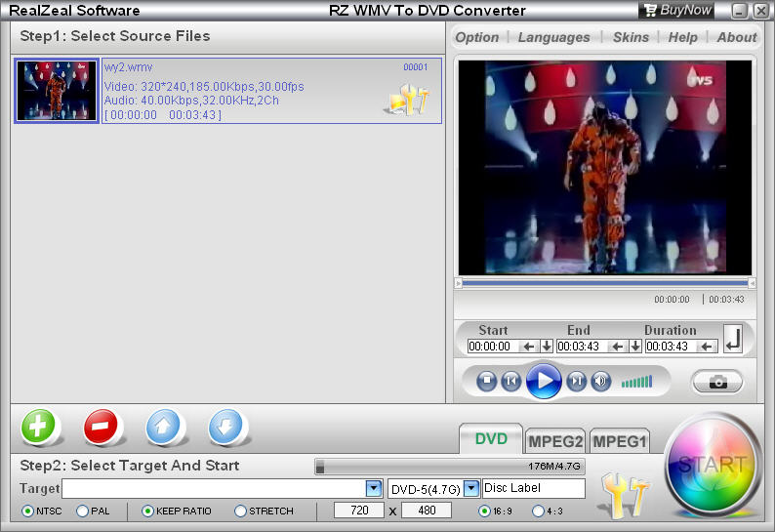The width and height of the screenshot is (775, 532).
Task: Choose 4:3 aspect ratio
Action: (x=548, y=511)
